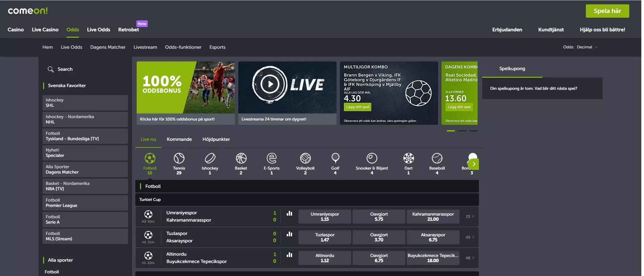This screenshot has height=276, width=644.
Task: Open Dagens Matcher in sub navigation
Action: (108, 47)
